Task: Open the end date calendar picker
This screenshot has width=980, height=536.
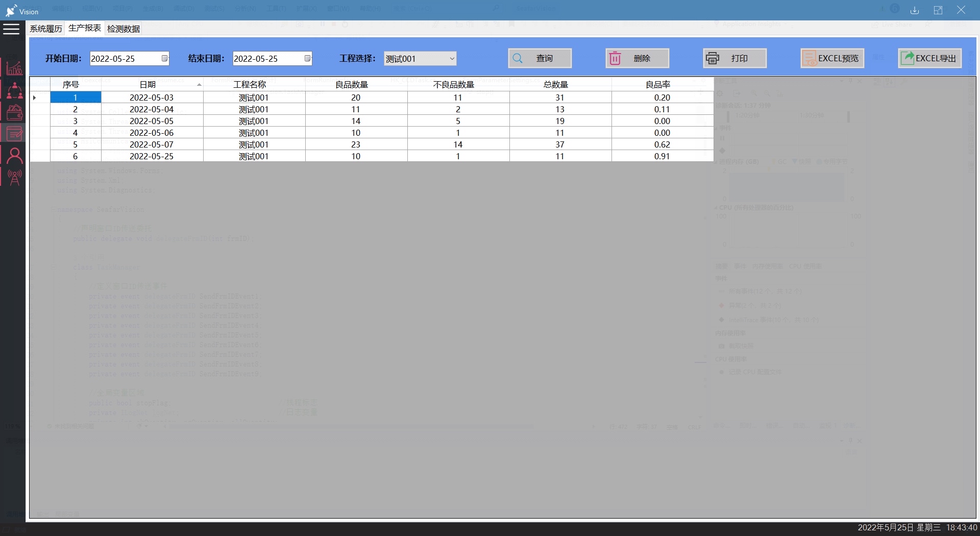Action: 307,58
